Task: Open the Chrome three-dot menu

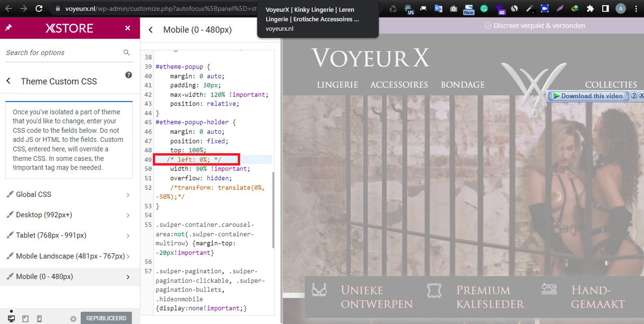Action: [636, 9]
